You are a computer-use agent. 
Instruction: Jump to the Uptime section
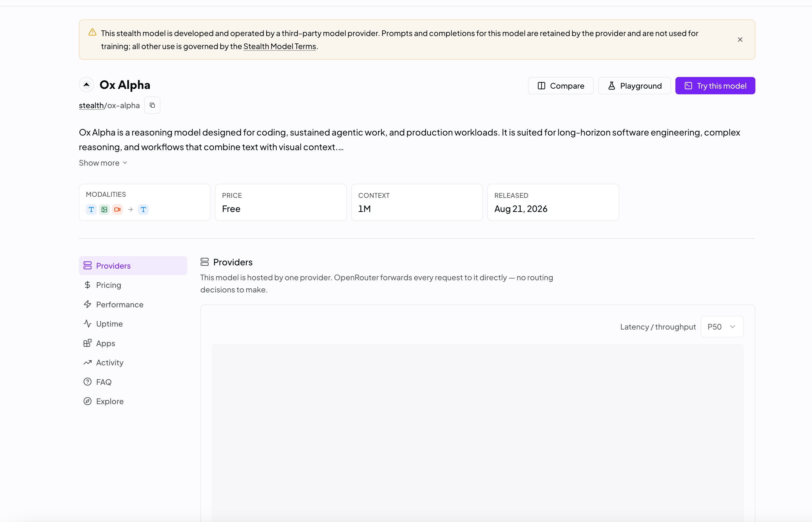(x=133, y=324)
